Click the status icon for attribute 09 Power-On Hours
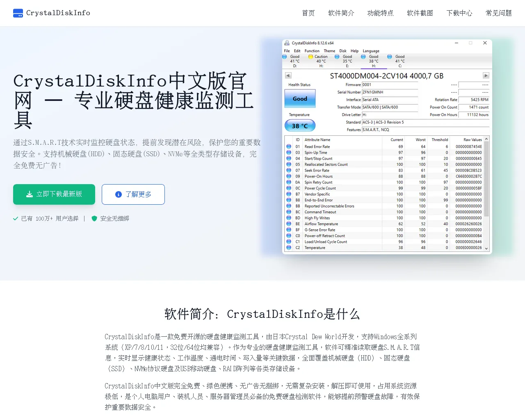Screen dimensions: 525x420 289,176
